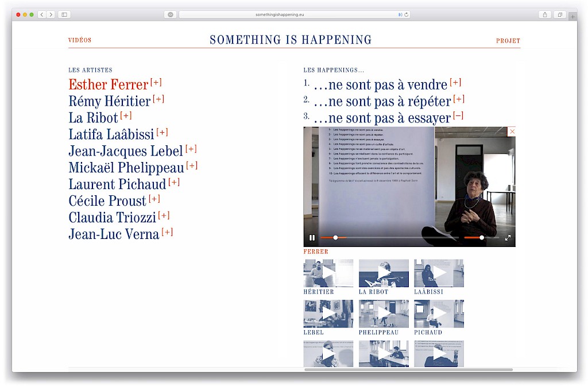This screenshot has width=588, height=386.
Task: Toggle '…ne sont pas à répéter' with [+]
Action: 458,99
